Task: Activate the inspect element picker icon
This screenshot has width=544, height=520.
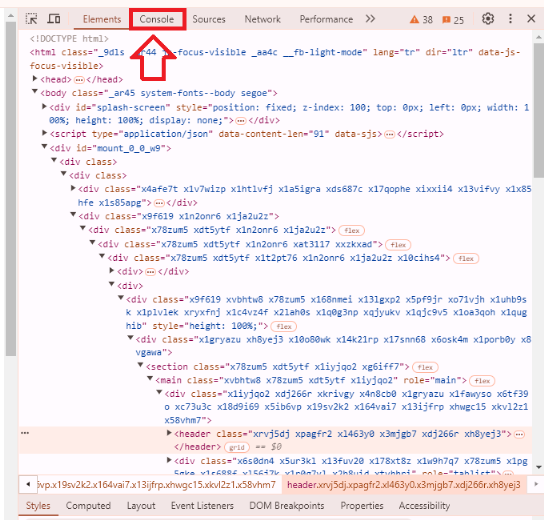Action: [32, 19]
